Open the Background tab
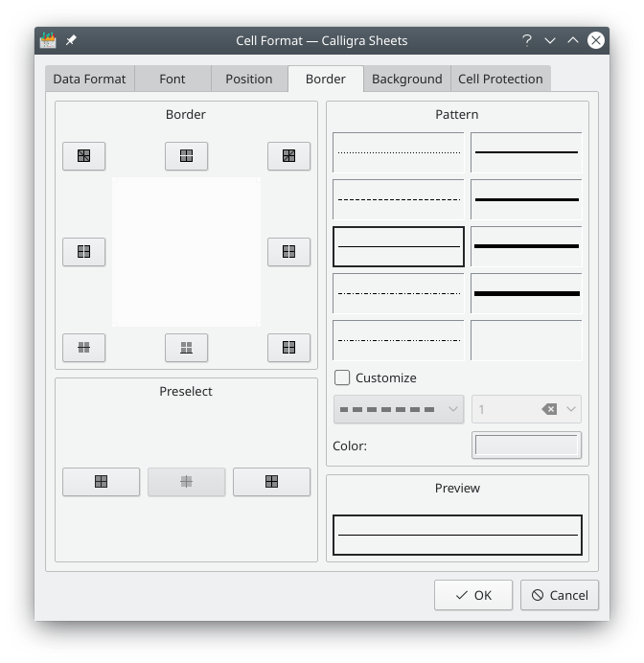 [x=406, y=79]
